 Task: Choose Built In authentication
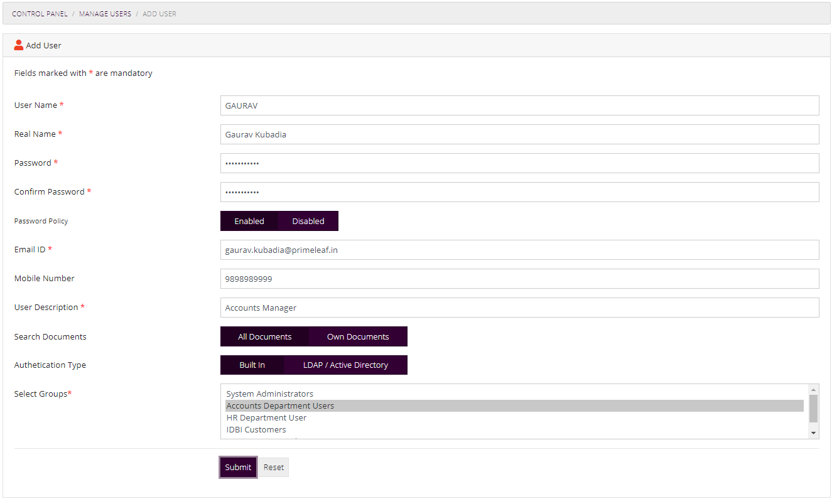(252, 365)
